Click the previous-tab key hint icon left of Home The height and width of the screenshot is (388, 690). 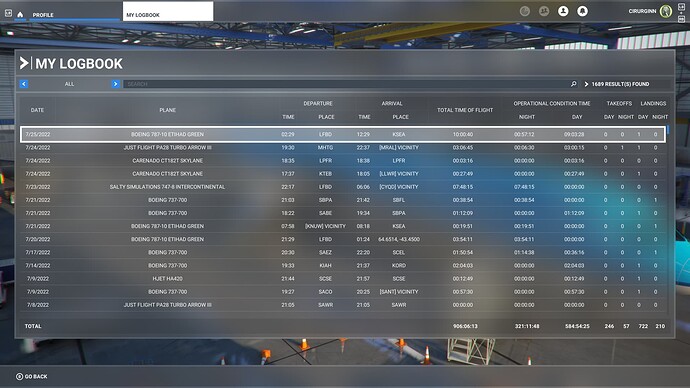(x=8, y=13)
